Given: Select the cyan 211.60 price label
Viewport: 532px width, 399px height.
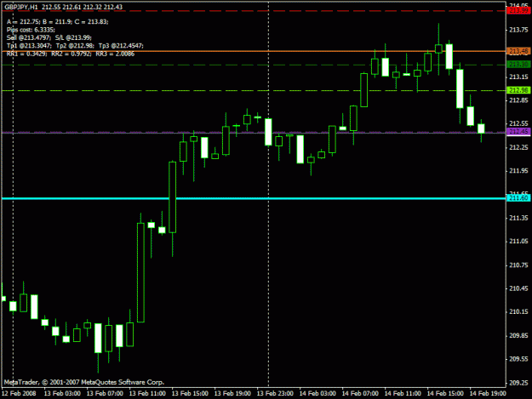Looking at the screenshot, I should coord(518,198).
